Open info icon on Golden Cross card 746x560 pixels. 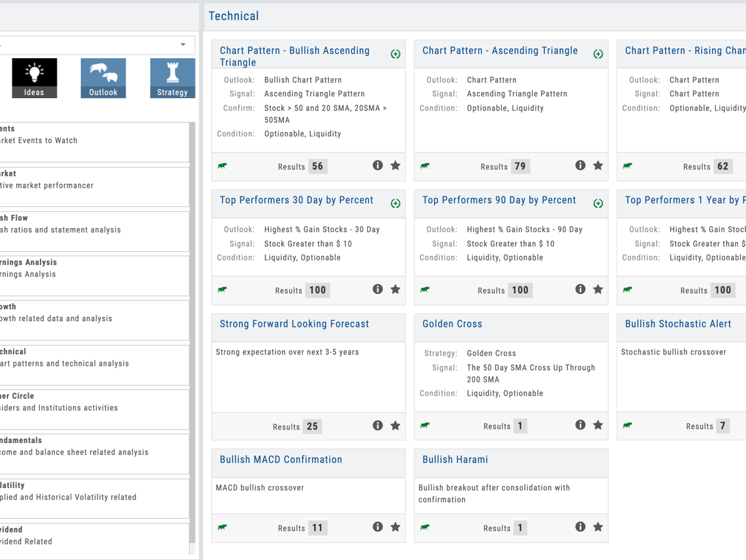580,425
